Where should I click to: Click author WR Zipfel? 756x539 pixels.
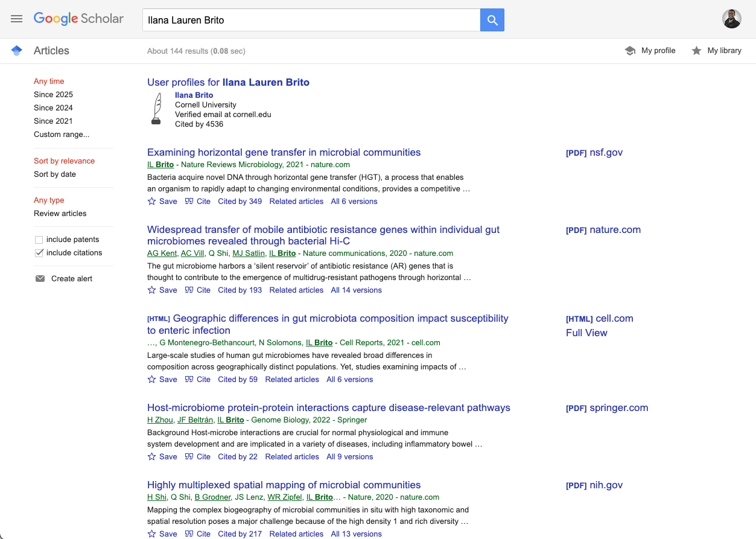point(284,497)
